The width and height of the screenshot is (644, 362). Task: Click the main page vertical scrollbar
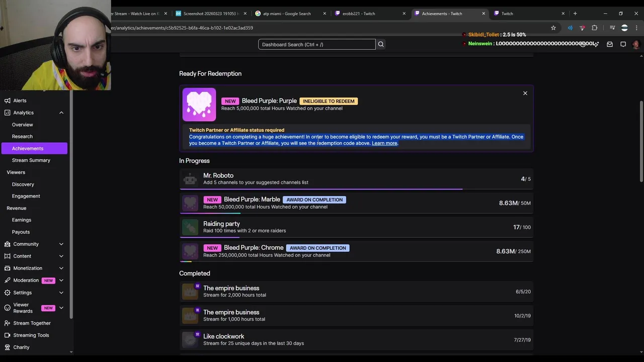point(641,141)
